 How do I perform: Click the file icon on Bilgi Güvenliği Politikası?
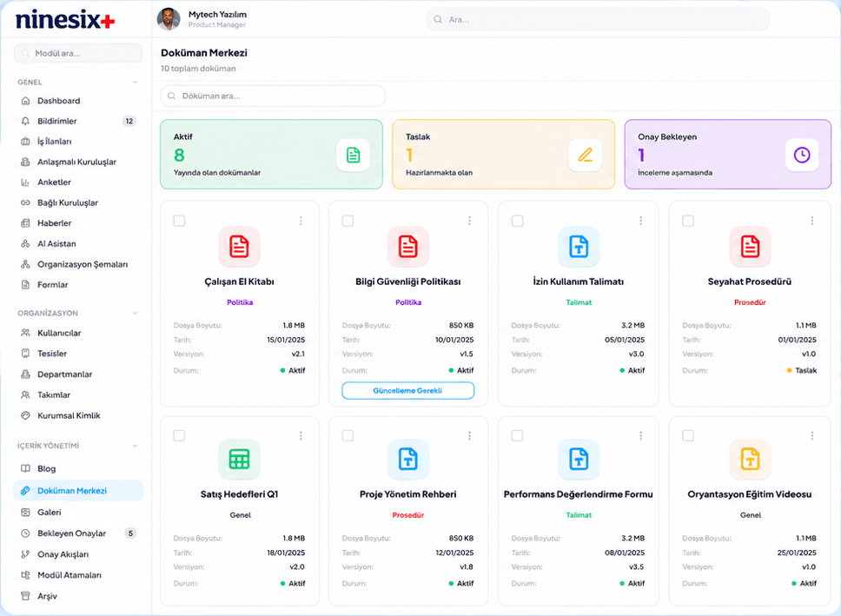tap(408, 246)
